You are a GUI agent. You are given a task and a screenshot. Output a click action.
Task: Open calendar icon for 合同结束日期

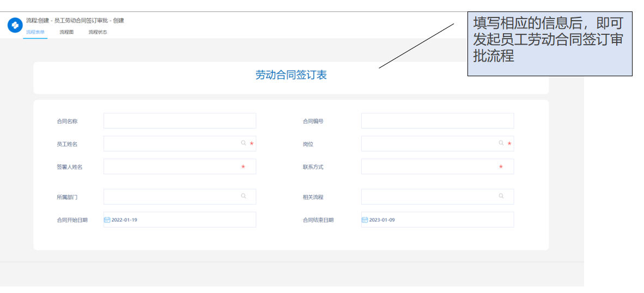click(x=364, y=219)
